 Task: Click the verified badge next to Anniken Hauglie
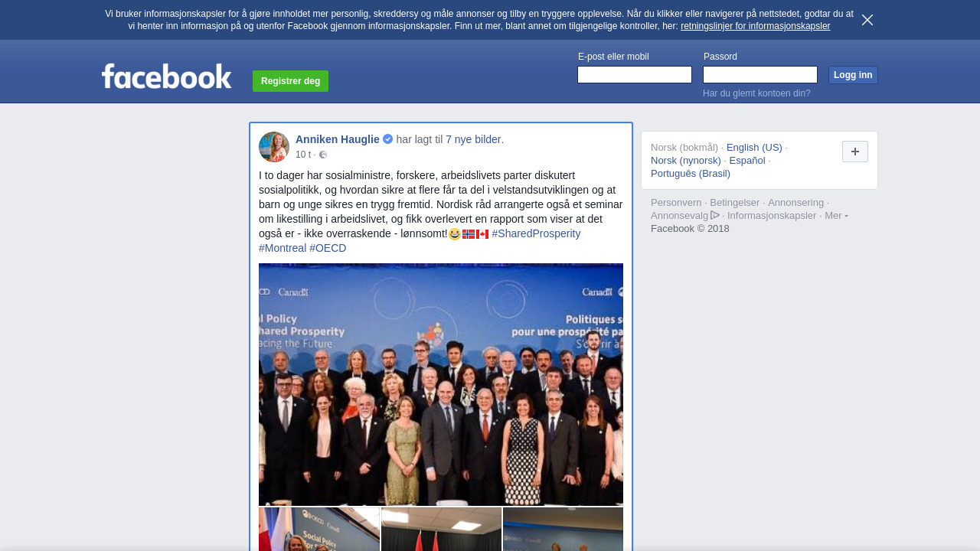coord(388,139)
